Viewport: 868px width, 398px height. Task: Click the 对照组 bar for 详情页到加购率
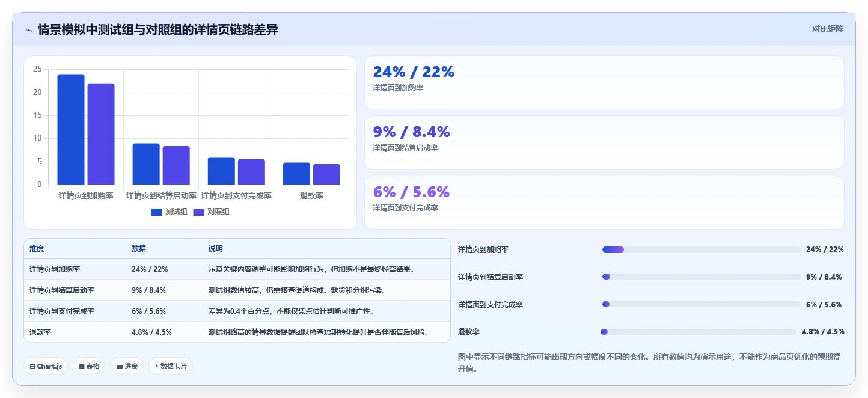point(101,134)
